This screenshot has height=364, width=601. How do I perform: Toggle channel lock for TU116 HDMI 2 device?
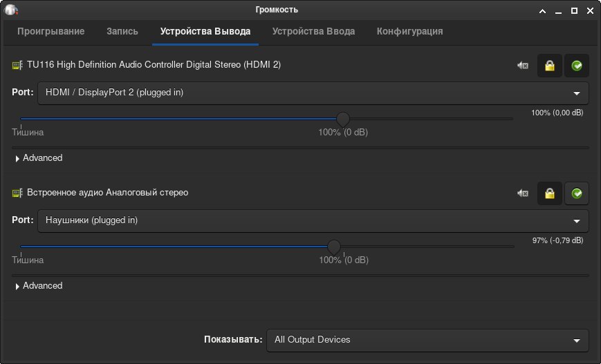click(x=550, y=66)
